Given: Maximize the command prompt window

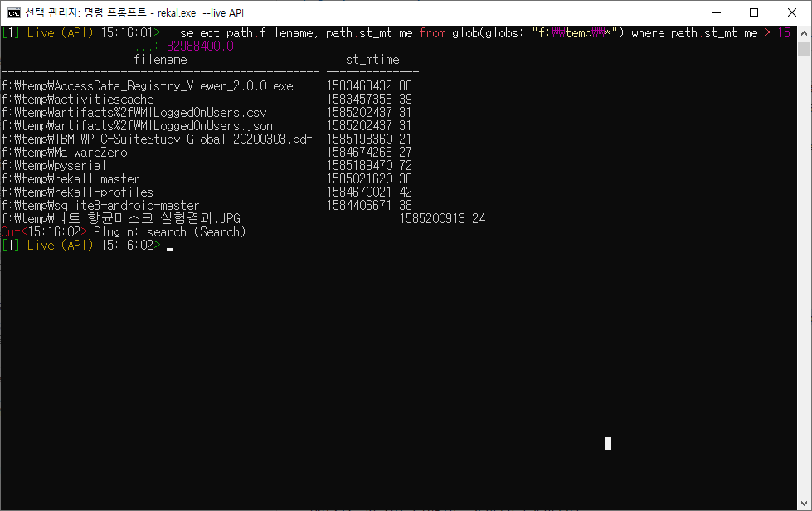Looking at the screenshot, I should point(754,12).
